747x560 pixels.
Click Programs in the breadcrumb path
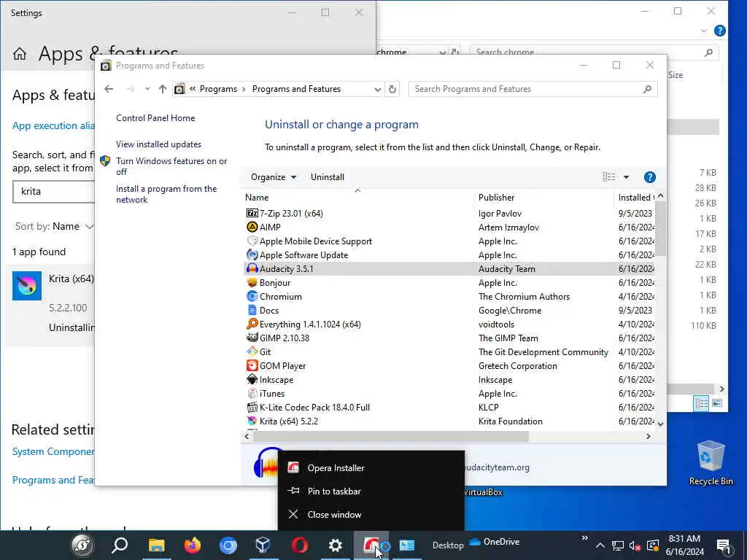(218, 89)
